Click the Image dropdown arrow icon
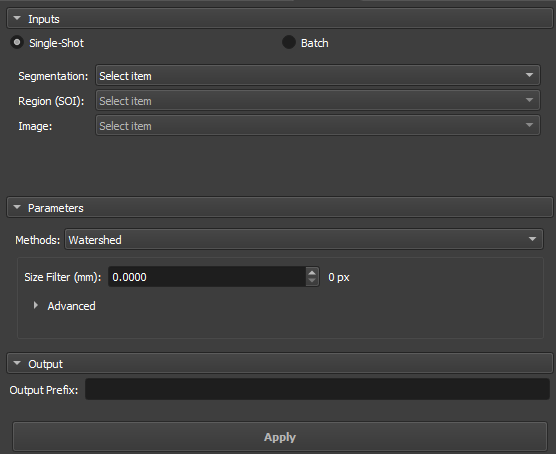Screen dimensions: 556x454 click(529, 125)
